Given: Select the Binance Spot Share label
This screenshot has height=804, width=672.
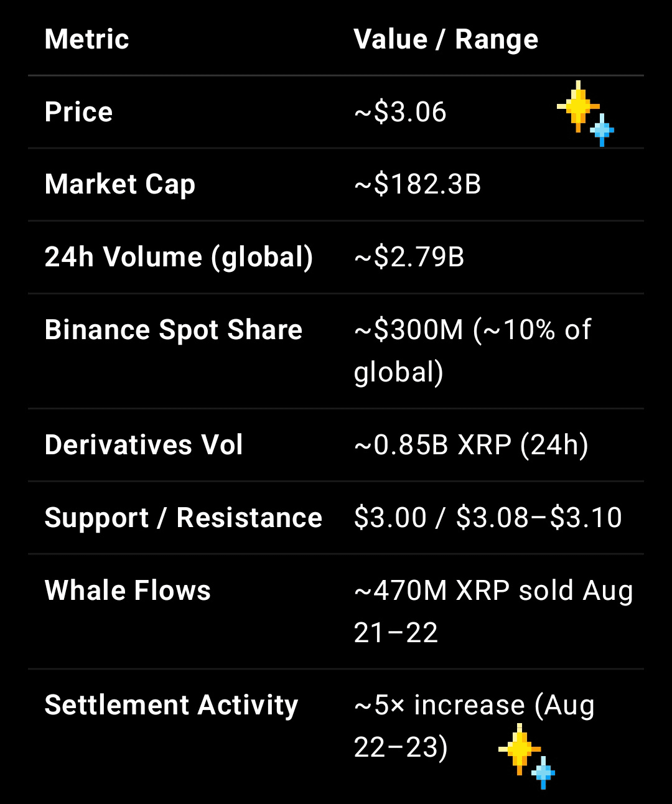Looking at the screenshot, I should pos(174,330).
